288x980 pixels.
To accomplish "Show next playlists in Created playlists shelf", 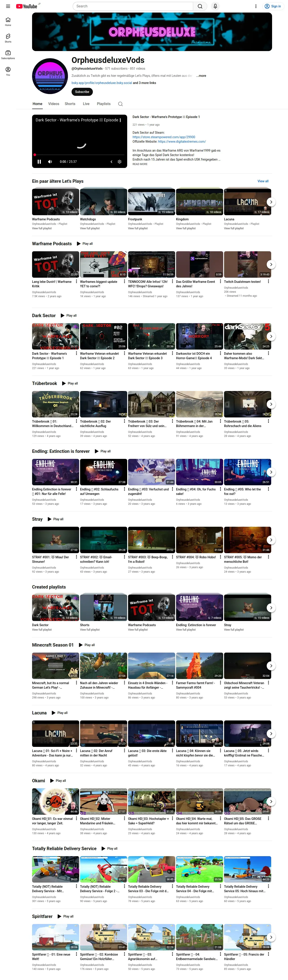I will pyautogui.click(x=271, y=608).
